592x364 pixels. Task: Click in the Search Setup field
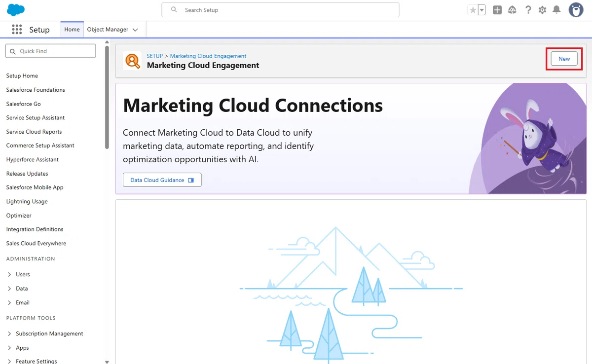point(280,10)
